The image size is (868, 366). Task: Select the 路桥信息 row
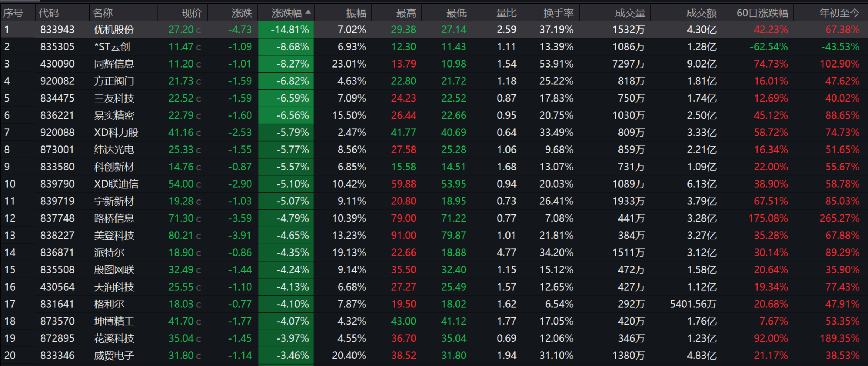pyautogui.click(x=434, y=218)
